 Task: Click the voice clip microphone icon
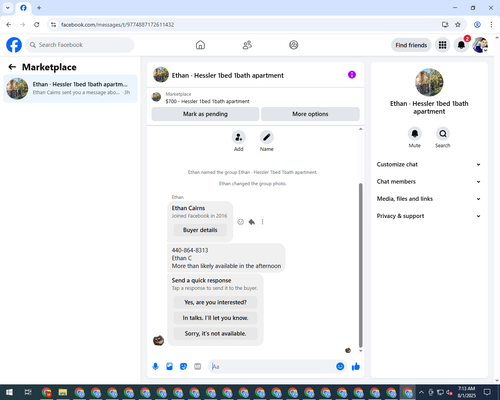(155, 367)
